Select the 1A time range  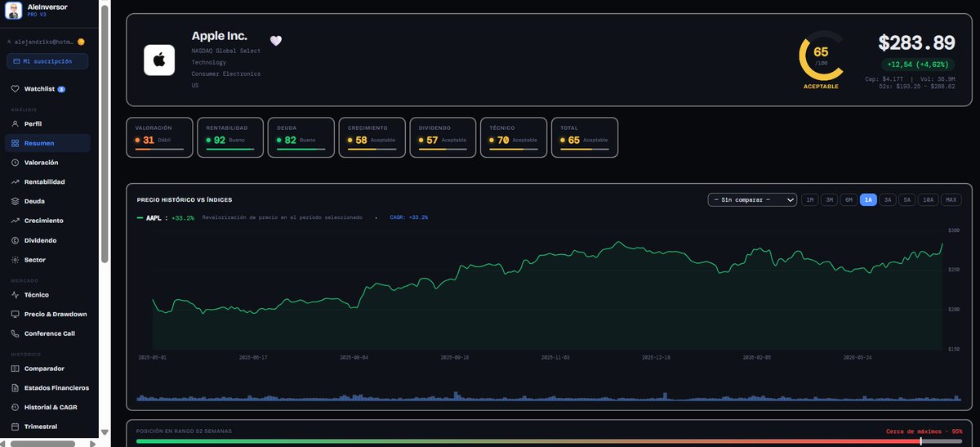click(x=869, y=199)
